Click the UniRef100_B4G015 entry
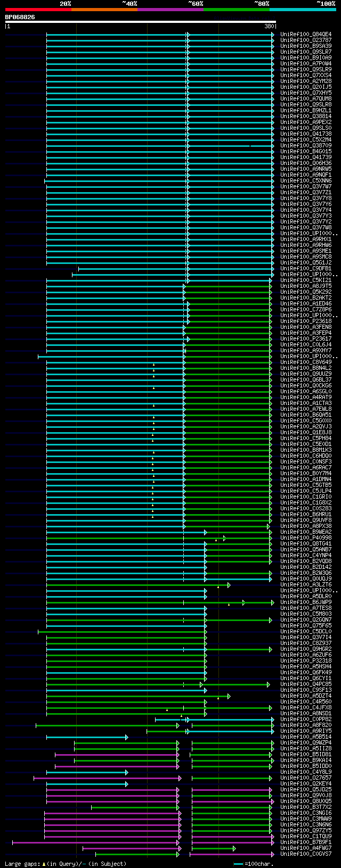Screen dimensions: 341x868 pyautogui.click(x=306, y=152)
